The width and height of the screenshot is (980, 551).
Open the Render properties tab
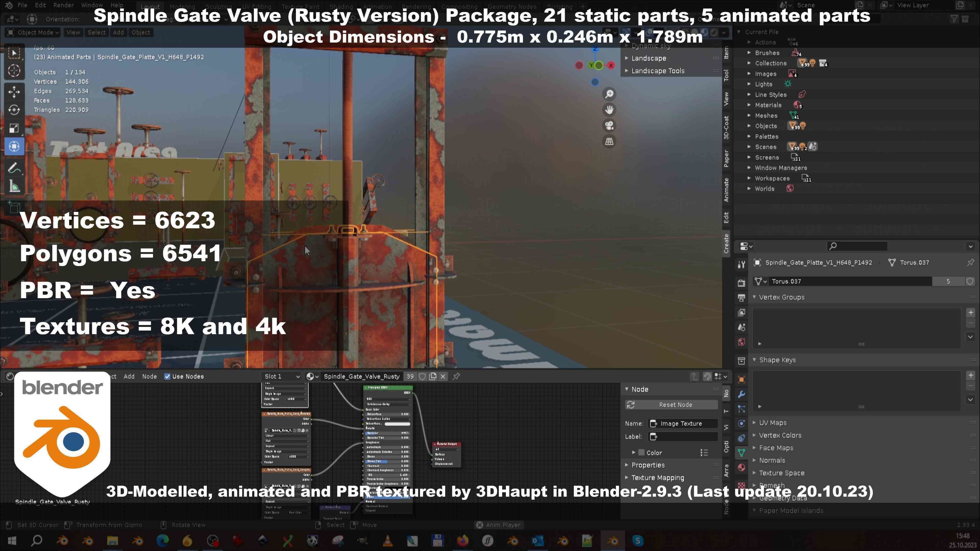click(741, 283)
